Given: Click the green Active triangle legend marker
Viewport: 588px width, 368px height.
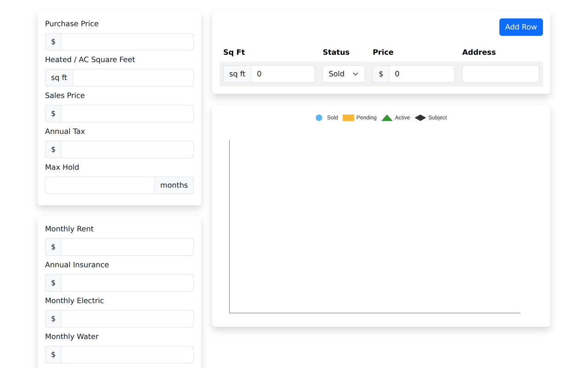Looking at the screenshot, I should 387,117.
